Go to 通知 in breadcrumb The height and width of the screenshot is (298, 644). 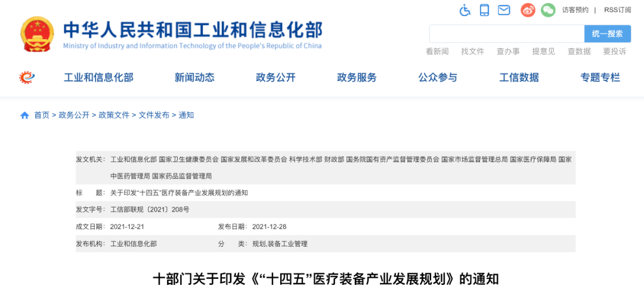coord(186,116)
